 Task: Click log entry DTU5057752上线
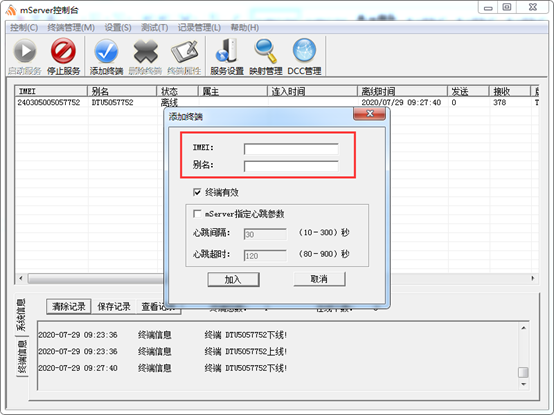(163, 351)
